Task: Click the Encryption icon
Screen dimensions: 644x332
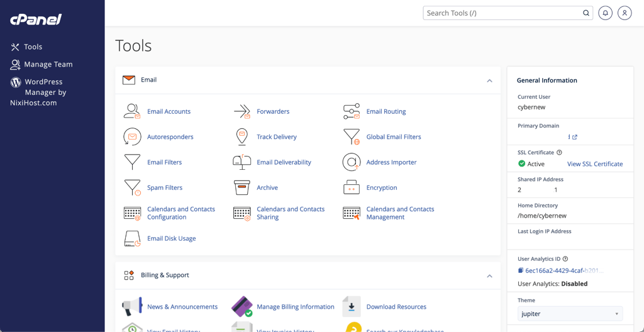Action: (x=352, y=188)
